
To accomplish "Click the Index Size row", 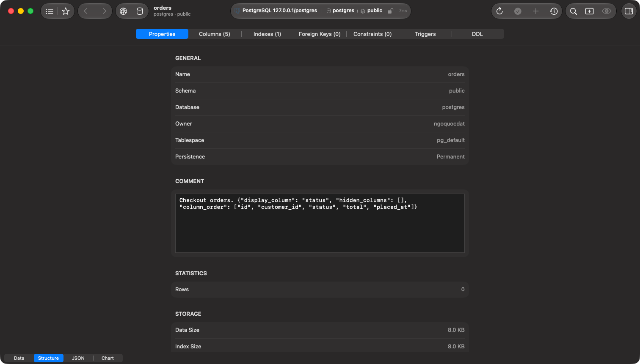I will click(320, 346).
